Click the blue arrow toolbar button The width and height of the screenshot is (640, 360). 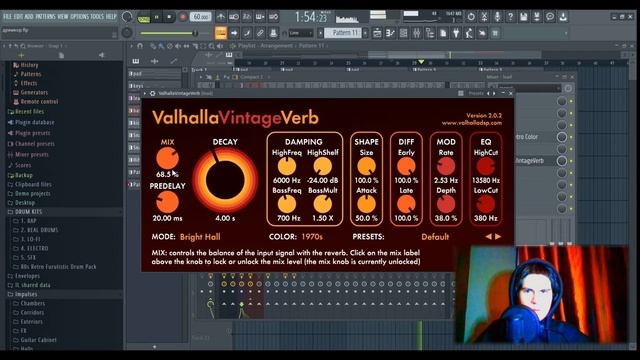(234, 33)
